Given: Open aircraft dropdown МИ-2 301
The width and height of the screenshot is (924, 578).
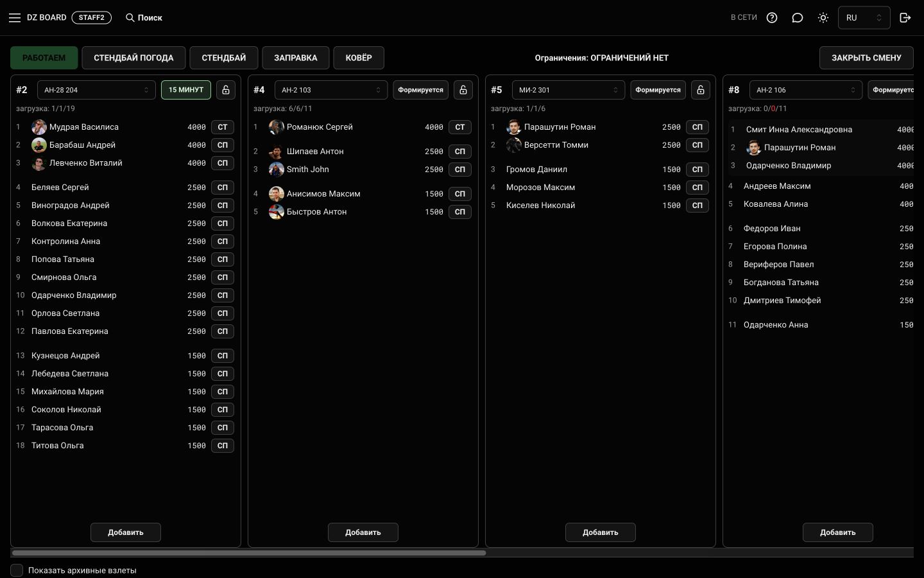Looking at the screenshot, I should (x=569, y=90).
